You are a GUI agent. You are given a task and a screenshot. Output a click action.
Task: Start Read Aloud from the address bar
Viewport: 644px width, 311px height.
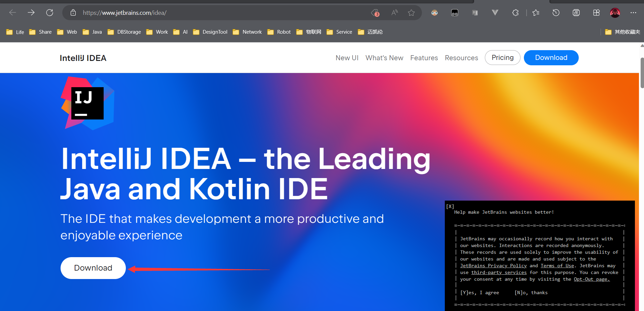[395, 13]
